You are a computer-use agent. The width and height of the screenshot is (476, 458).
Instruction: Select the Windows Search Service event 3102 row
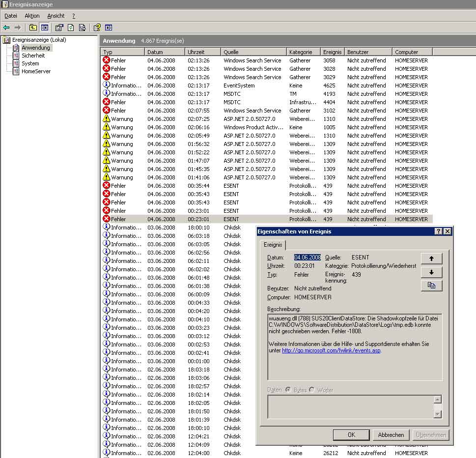(267, 111)
